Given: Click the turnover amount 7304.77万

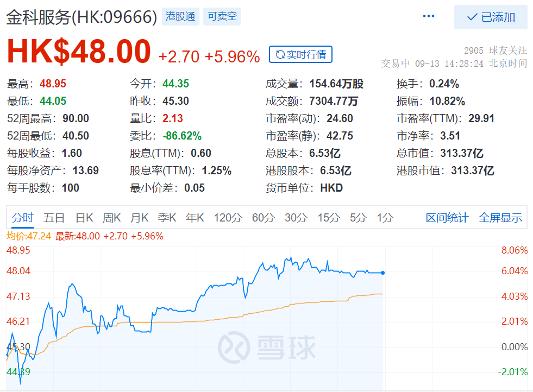Looking at the screenshot, I should (x=334, y=101).
